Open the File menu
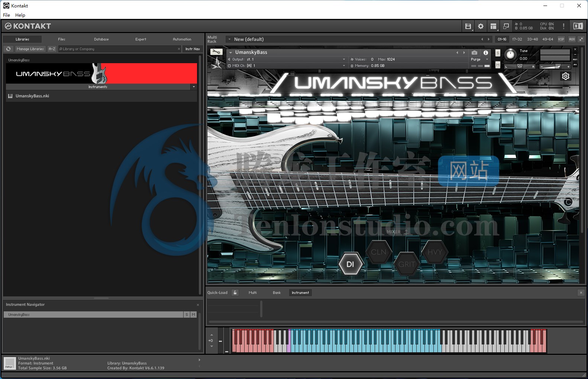This screenshot has height=379, width=588. click(x=6, y=15)
